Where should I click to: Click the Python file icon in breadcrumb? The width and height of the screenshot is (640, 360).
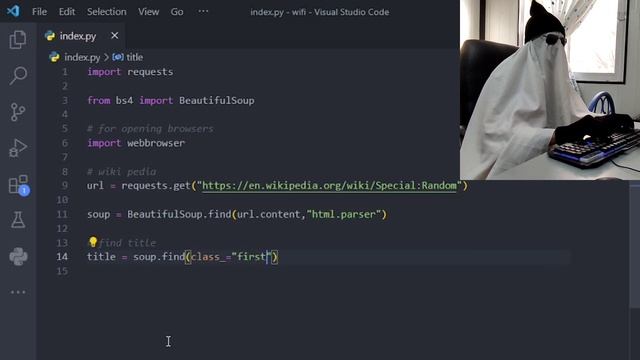tap(54, 57)
